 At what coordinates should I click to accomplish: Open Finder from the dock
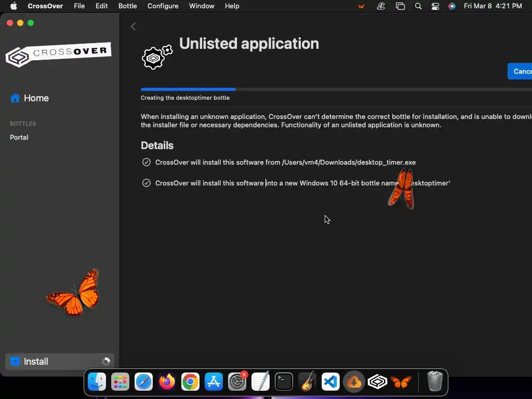point(97,382)
